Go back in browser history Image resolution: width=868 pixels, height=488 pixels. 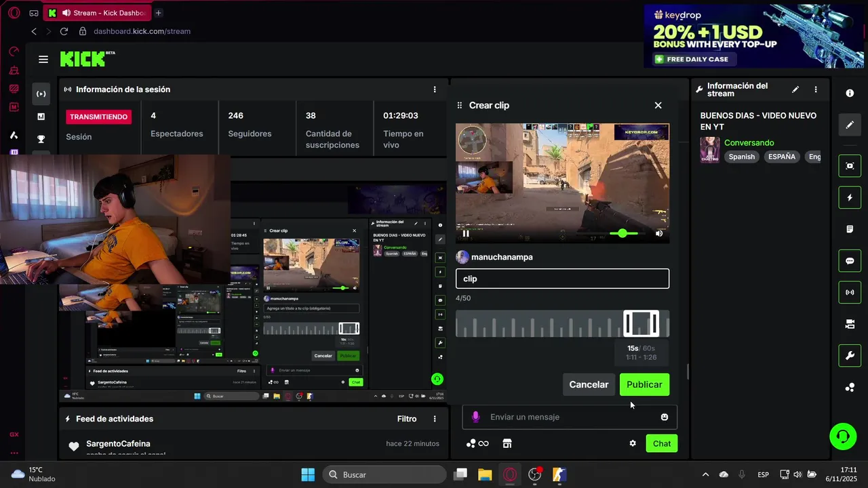point(34,31)
